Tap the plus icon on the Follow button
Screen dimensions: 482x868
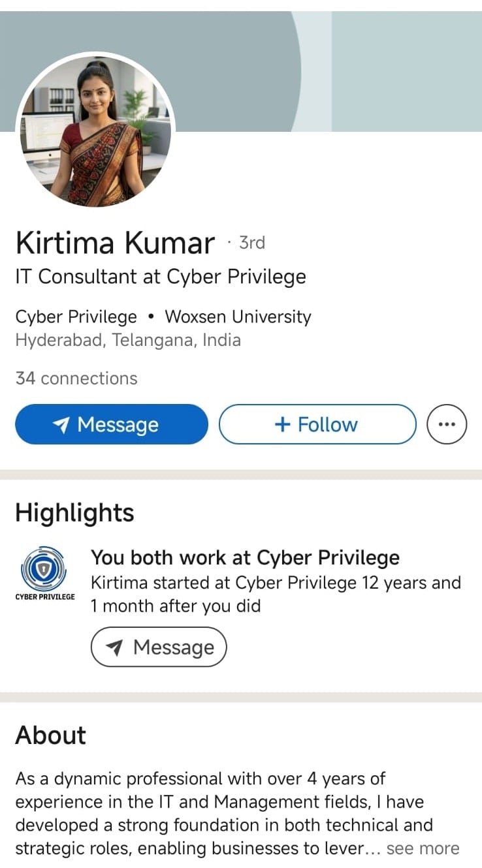point(282,425)
